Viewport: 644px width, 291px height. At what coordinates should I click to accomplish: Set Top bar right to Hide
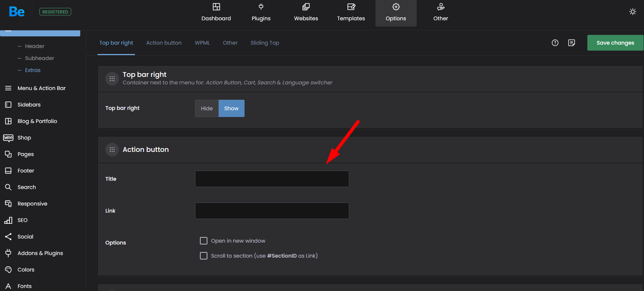pos(207,108)
